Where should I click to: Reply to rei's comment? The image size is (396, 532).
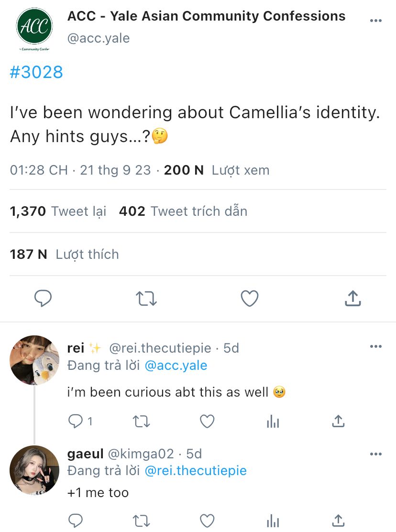coord(76,421)
